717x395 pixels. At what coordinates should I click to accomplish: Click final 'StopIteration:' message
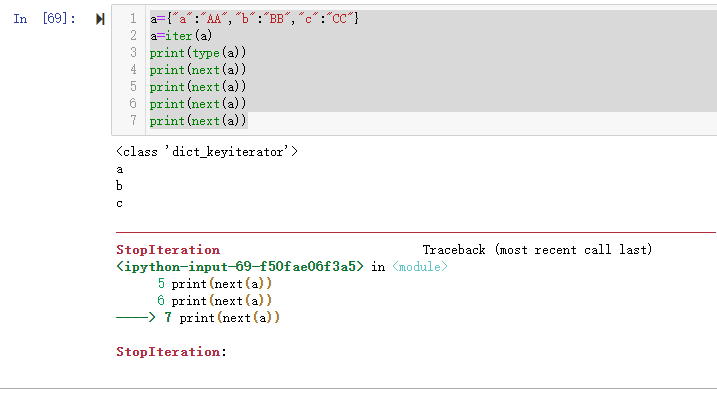coord(171,352)
